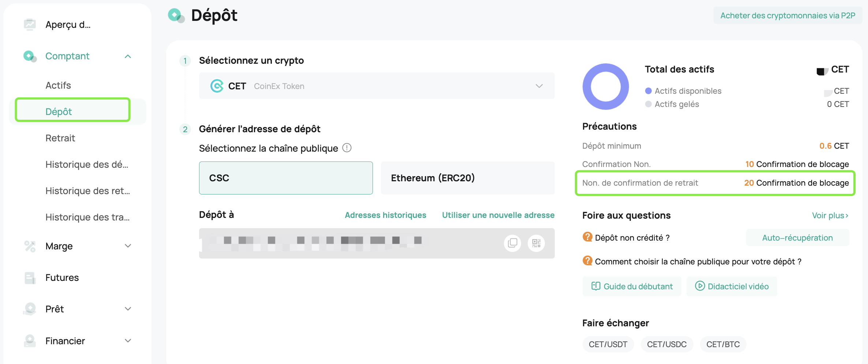Click info icon beside chaîne publique label
The height and width of the screenshot is (364, 868).
pyautogui.click(x=347, y=148)
